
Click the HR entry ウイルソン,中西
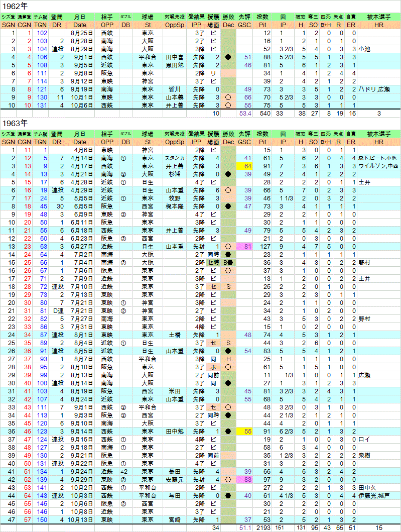pos(378,166)
